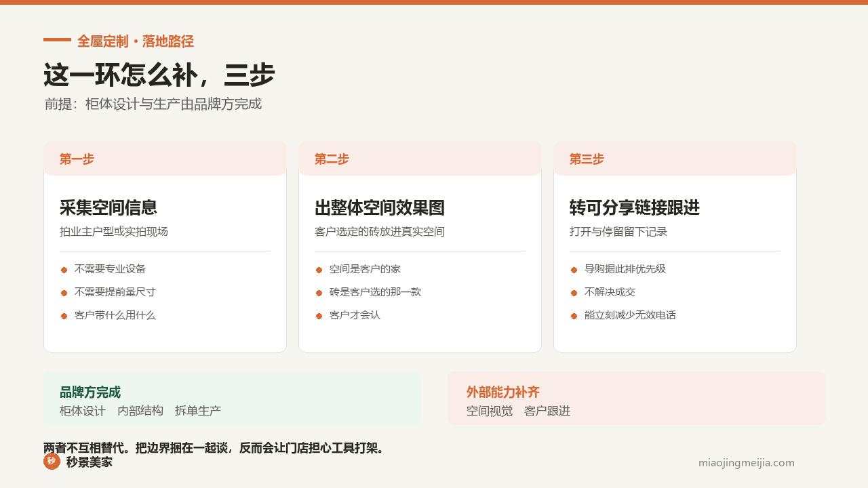This screenshot has width=868, height=488.
Task: Select the "第二步" card header
Action: (x=420, y=159)
